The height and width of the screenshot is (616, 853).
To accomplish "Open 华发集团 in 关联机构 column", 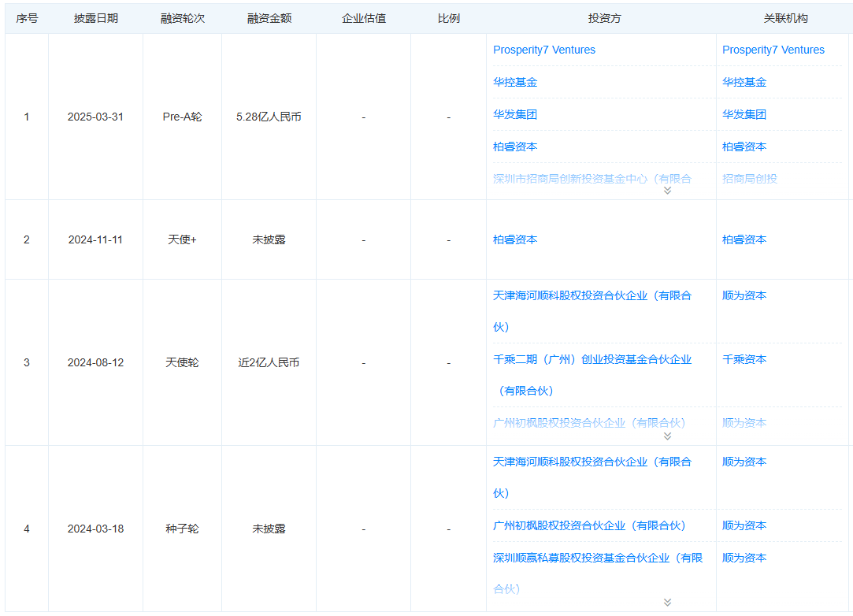I will pos(744,114).
